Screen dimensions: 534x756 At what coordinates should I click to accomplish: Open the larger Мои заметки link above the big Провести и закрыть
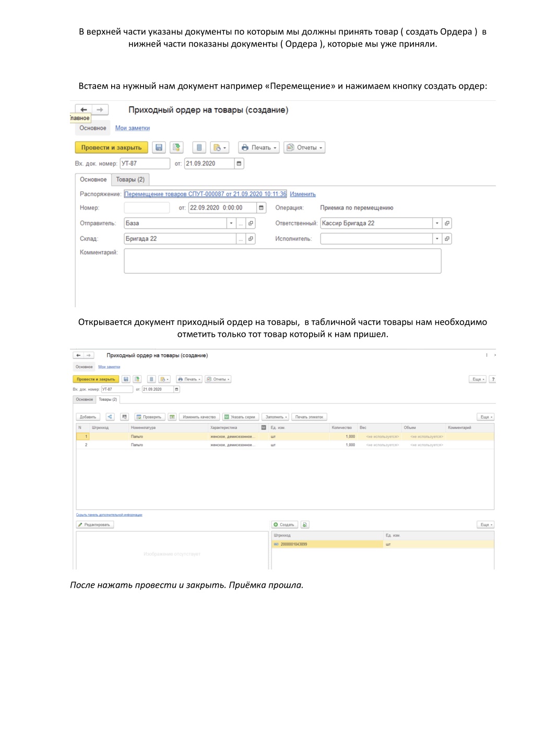(133, 128)
